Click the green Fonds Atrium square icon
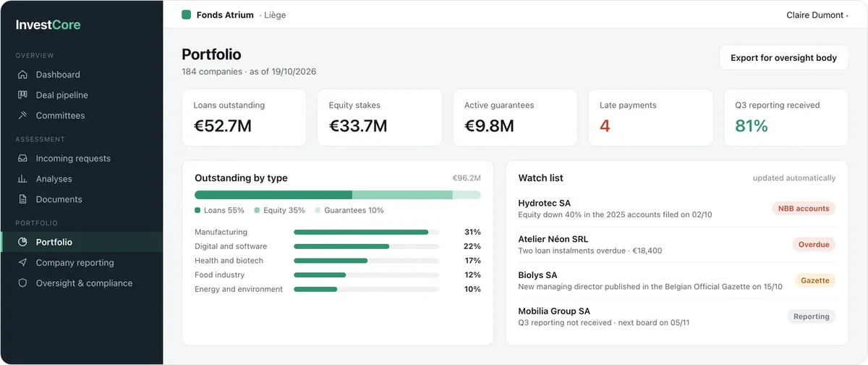868x365 pixels. click(x=186, y=14)
